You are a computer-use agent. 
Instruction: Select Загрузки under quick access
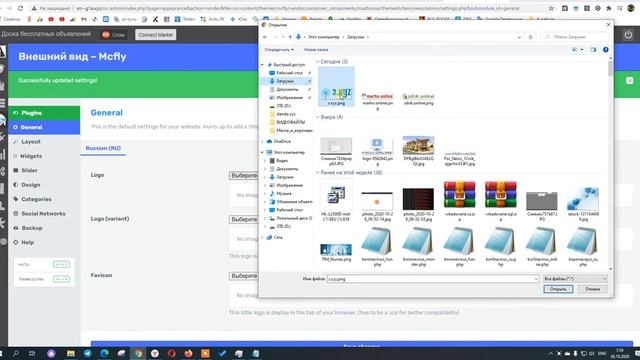pos(284,81)
